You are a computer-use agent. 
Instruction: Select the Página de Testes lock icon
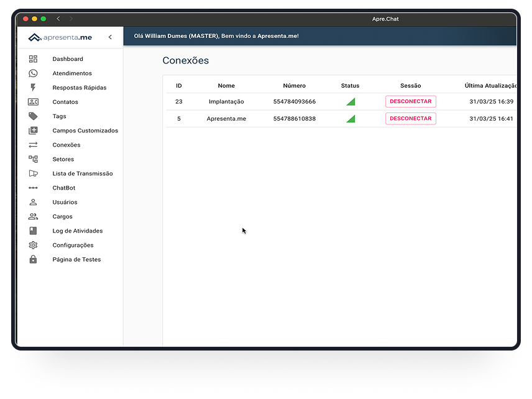(x=33, y=260)
